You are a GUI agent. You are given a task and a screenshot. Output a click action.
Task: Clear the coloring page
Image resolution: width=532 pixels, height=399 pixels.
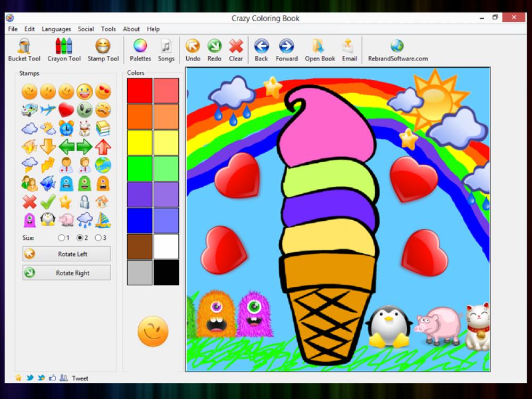coord(236,49)
